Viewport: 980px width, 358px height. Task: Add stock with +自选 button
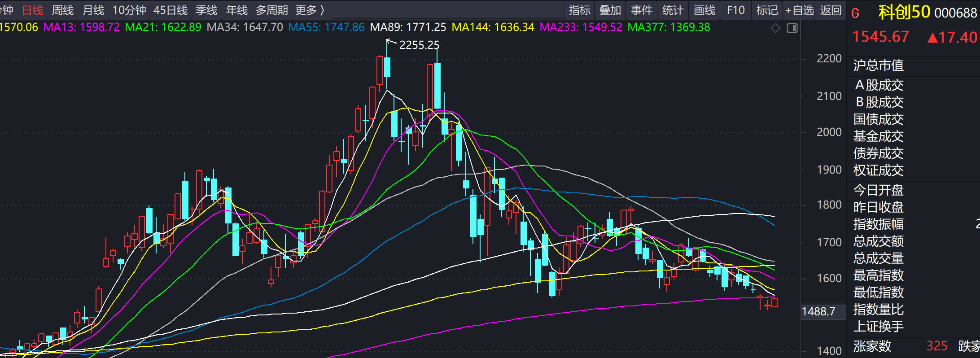(799, 10)
